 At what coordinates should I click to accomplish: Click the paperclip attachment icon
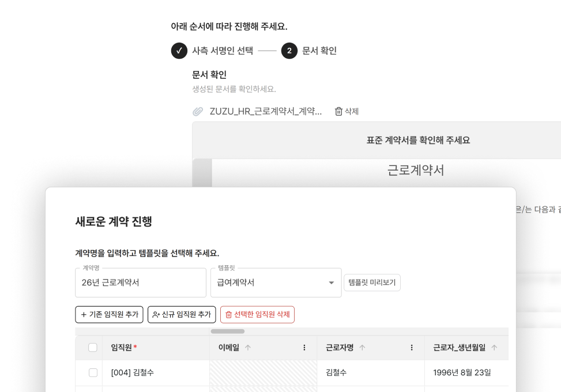click(198, 112)
